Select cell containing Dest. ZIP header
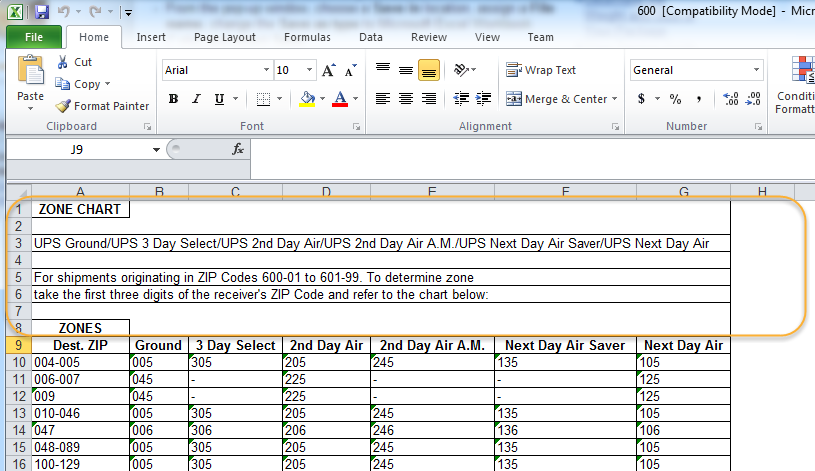Viewport: 815px width, 471px height. pos(80,345)
